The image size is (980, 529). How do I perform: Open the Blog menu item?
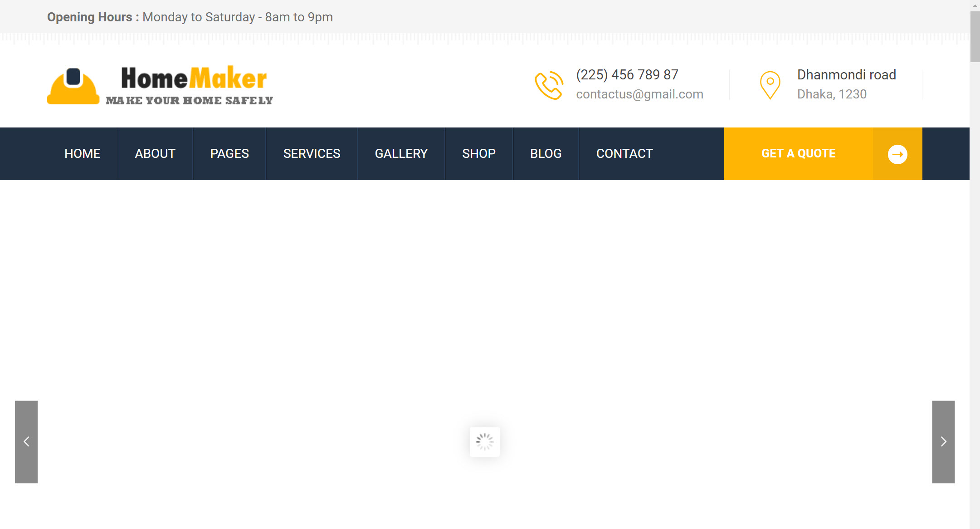[546, 154]
